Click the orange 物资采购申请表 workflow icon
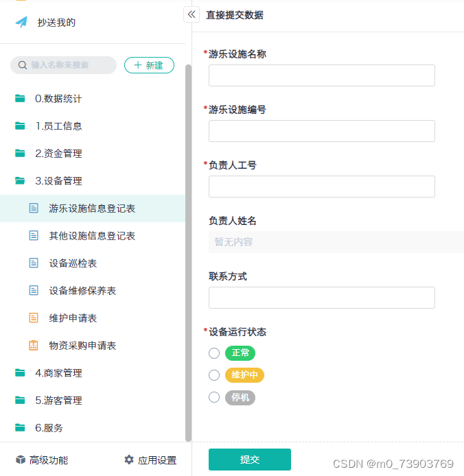This screenshot has height=476, width=464. click(34, 345)
